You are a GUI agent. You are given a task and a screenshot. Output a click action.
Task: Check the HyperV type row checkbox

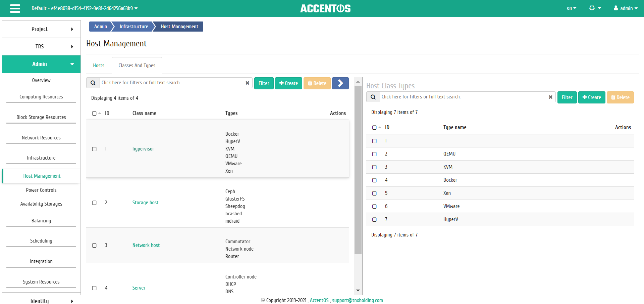(x=374, y=220)
